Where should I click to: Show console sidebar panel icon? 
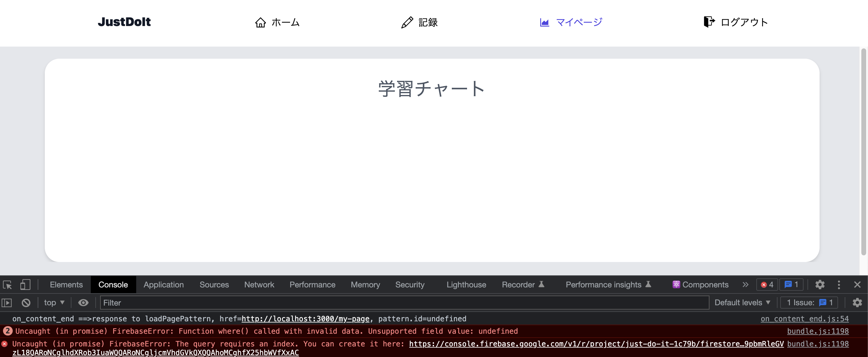[x=7, y=303]
